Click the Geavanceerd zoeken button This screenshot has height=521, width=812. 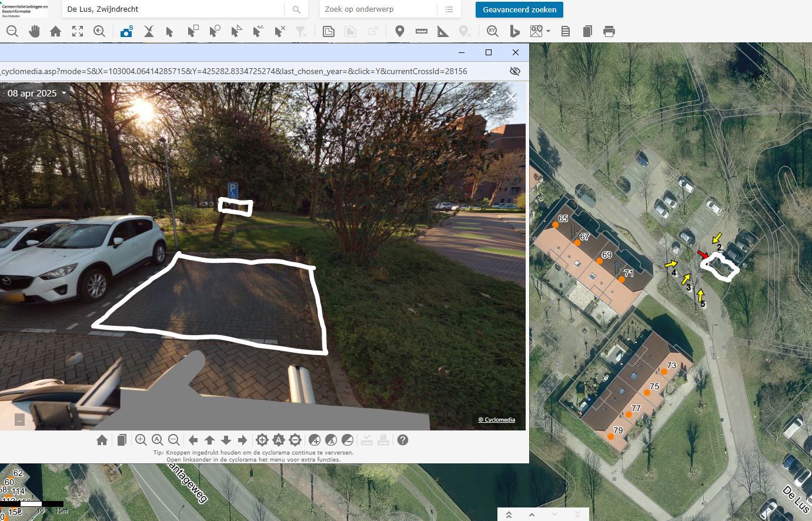(519, 9)
